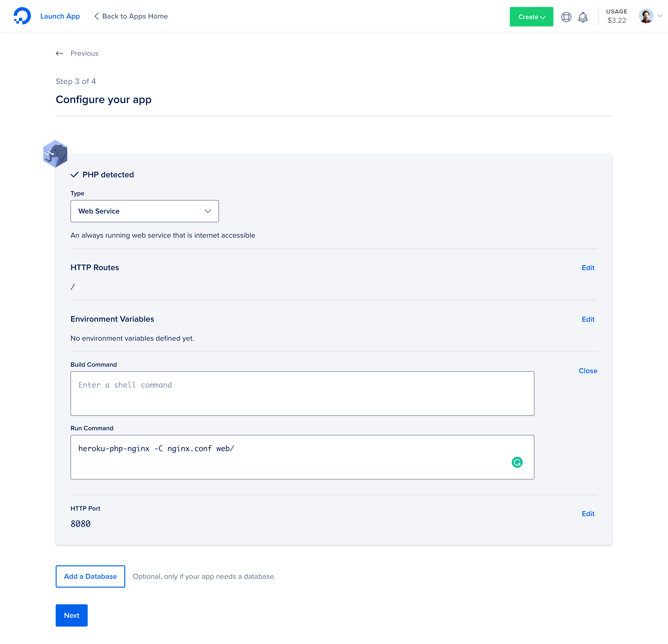Open the notifications bell icon

point(583,17)
